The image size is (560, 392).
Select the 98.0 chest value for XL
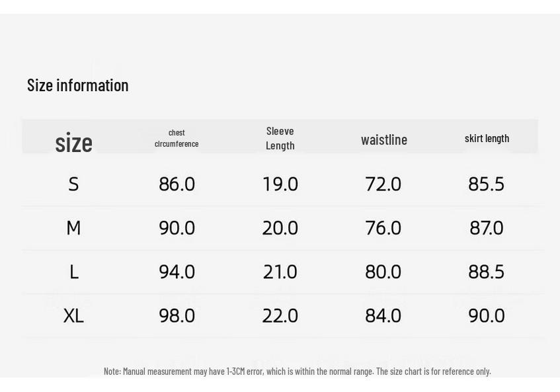[177, 315]
